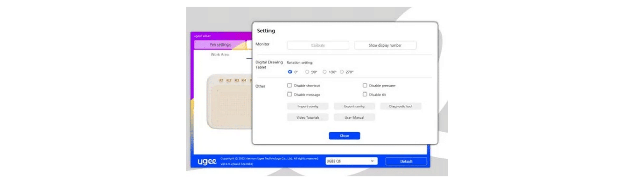Click the K2 shortcut key label

(229, 80)
